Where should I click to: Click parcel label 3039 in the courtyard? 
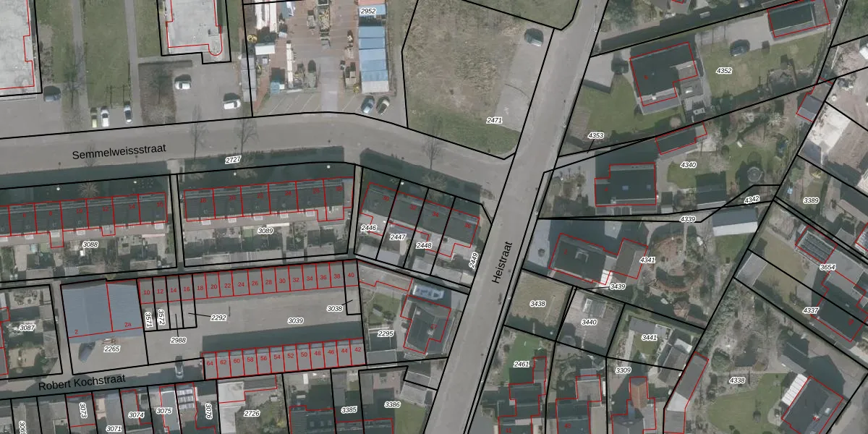pyautogui.click(x=295, y=320)
